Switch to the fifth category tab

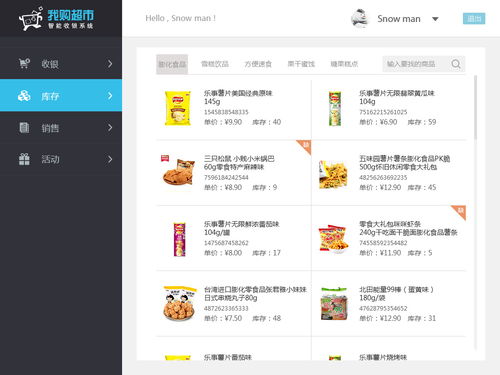point(344,64)
